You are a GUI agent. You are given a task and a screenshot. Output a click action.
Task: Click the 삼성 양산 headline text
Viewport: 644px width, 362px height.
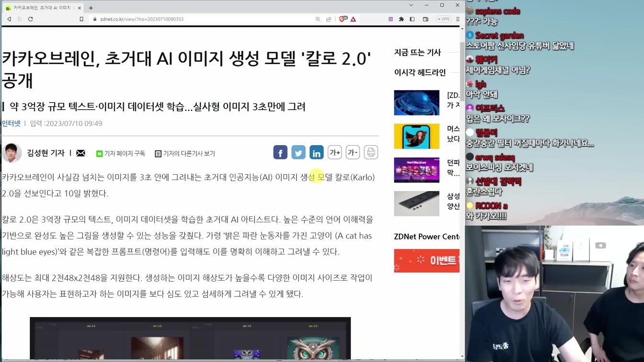click(x=453, y=201)
